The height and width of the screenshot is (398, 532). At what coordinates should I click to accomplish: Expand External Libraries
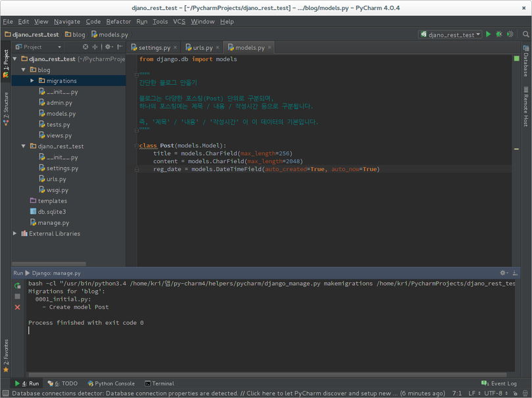point(15,234)
